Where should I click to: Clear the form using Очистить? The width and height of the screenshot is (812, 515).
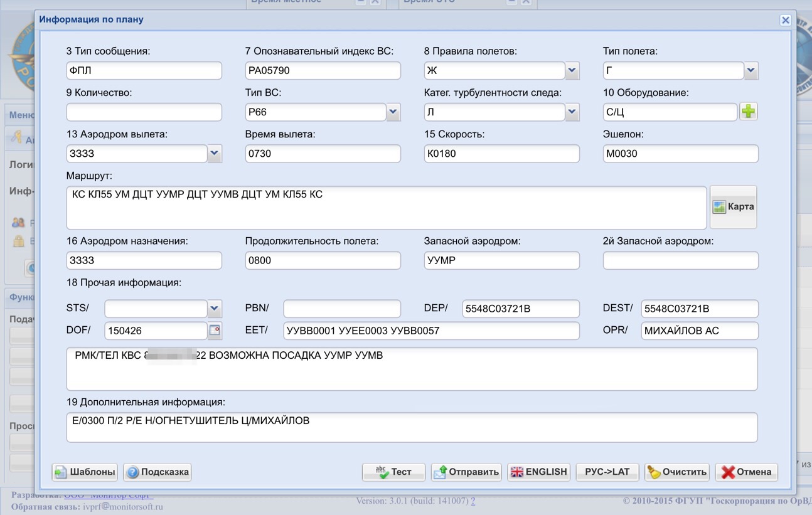[x=677, y=472]
